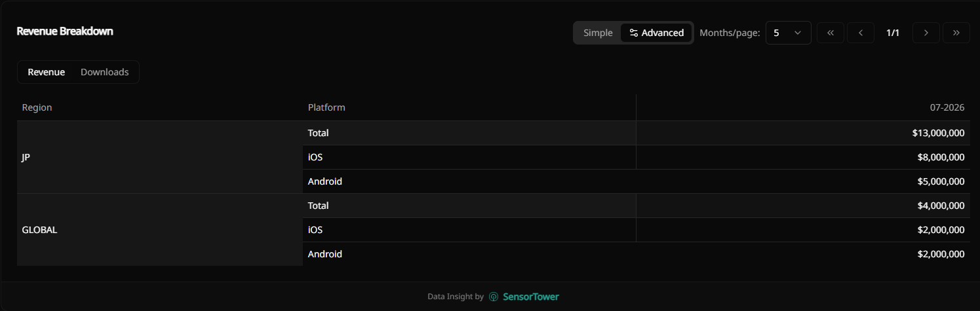Go to the first page of months
The image size is (980, 311).
(x=831, y=33)
